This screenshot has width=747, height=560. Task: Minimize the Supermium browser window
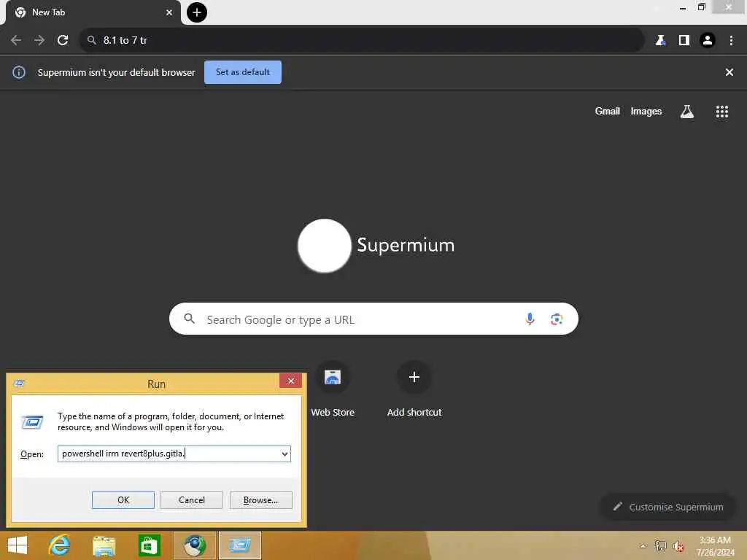point(683,7)
